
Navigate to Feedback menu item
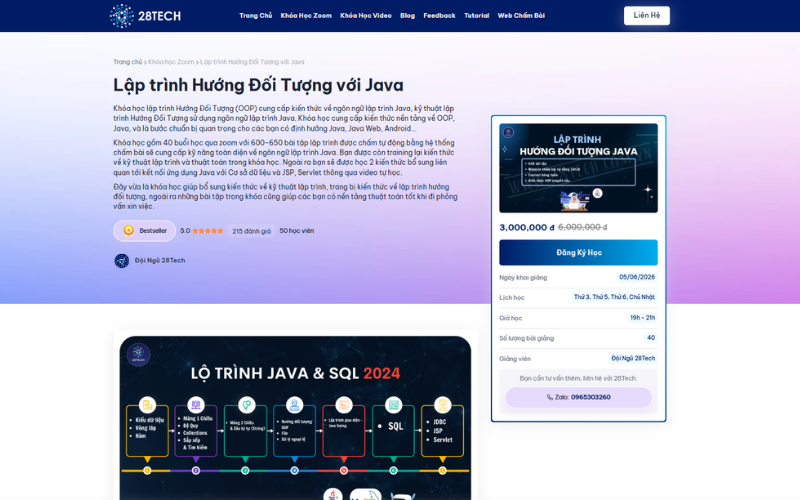tap(439, 16)
